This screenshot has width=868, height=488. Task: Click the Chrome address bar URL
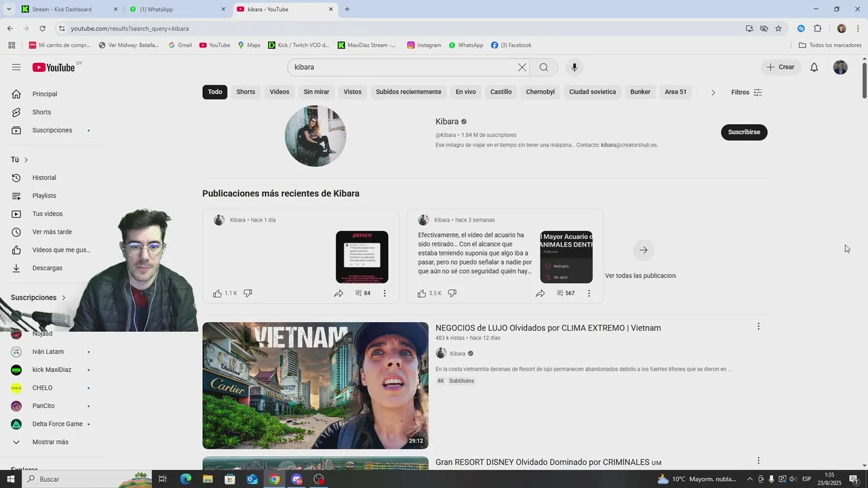click(130, 28)
